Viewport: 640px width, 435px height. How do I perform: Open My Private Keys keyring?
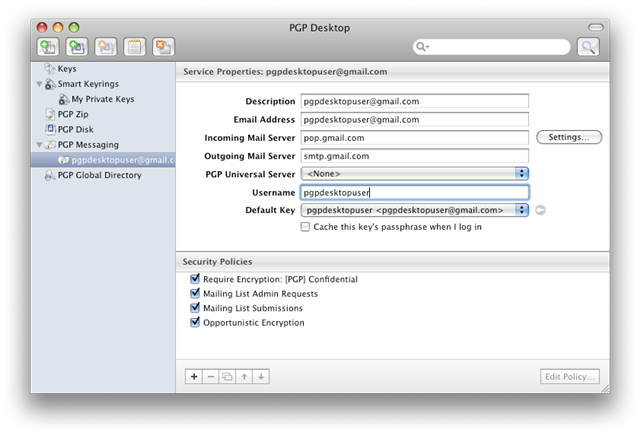pyautogui.click(x=102, y=99)
